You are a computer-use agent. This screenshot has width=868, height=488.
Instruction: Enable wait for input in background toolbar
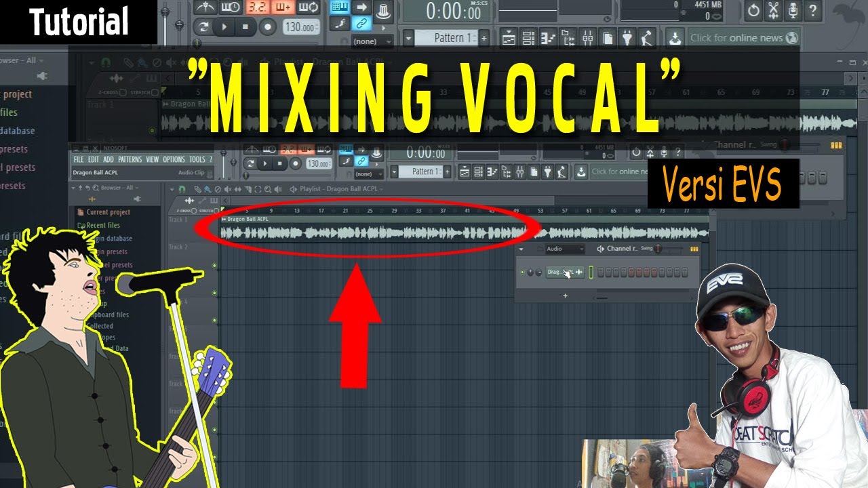pos(231,7)
